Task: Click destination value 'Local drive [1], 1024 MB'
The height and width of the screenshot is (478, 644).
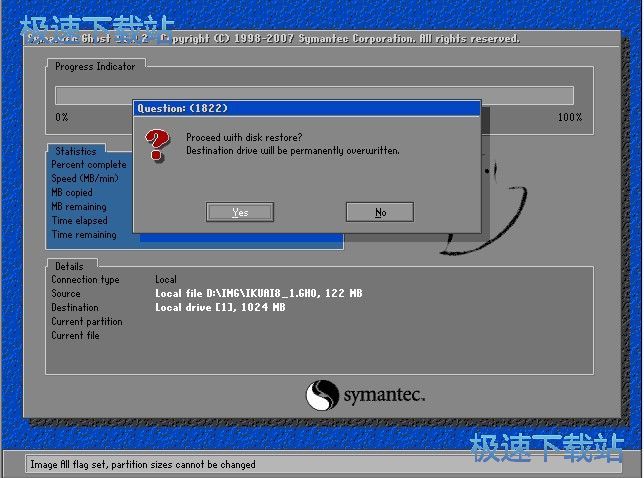Action: click(220, 307)
